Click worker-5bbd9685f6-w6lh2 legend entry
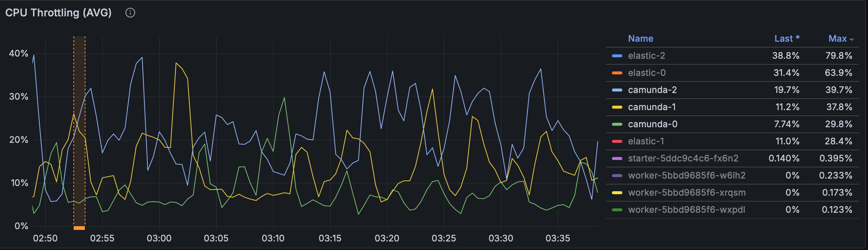 (686, 176)
